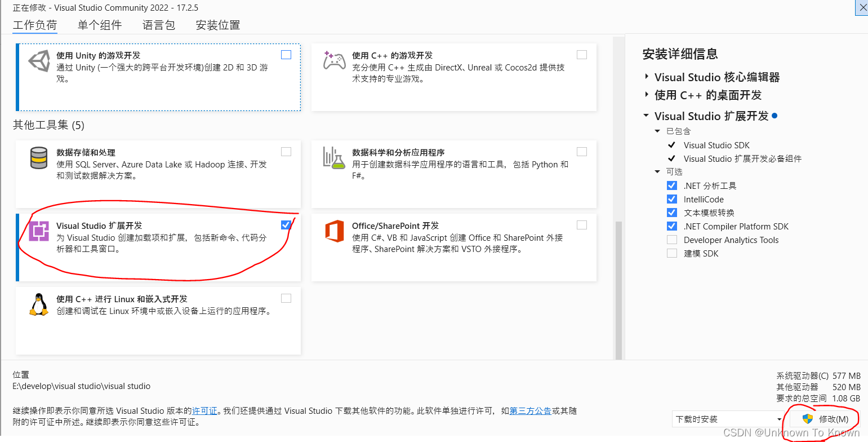This screenshot has height=442, width=868.
Task: Enable data science and analytics workload
Action: [582, 152]
